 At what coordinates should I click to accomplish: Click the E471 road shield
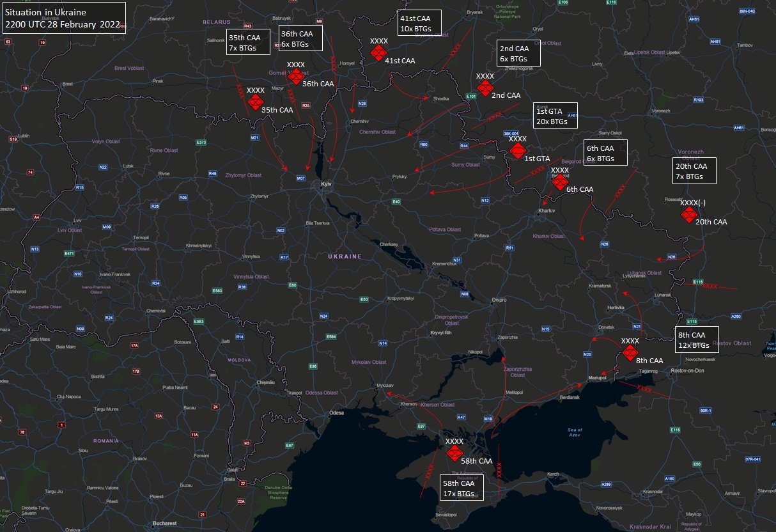(69, 254)
